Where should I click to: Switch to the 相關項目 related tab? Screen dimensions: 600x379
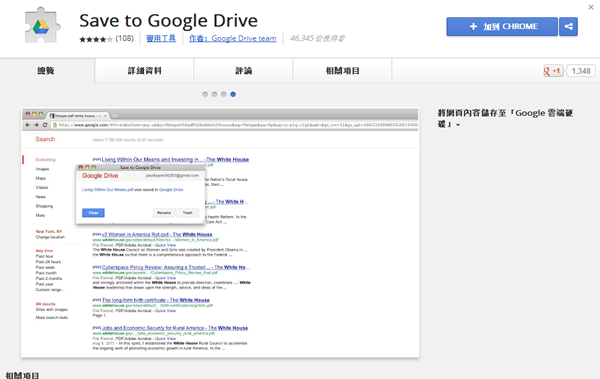pos(342,71)
